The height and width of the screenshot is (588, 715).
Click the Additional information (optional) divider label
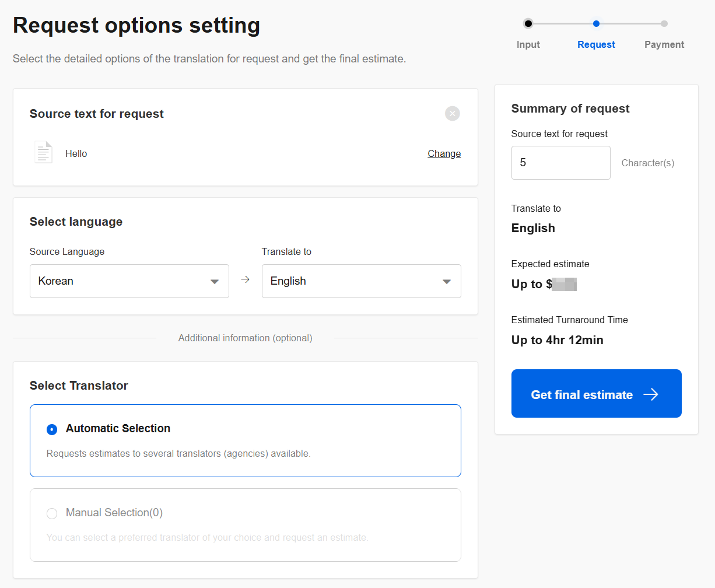pos(246,338)
